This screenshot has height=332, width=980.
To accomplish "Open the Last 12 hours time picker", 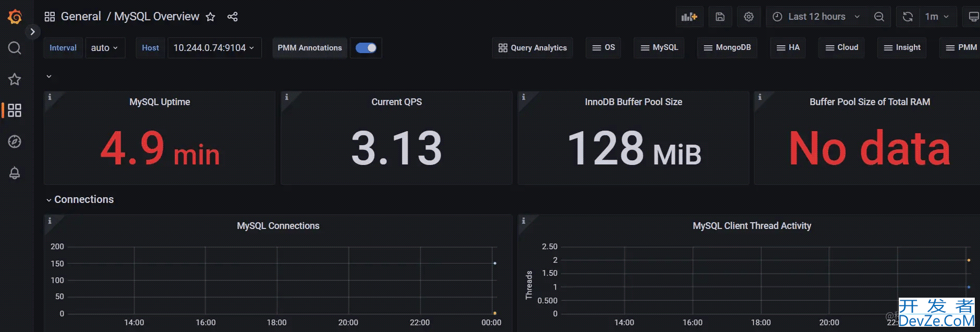I will click(816, 17).
